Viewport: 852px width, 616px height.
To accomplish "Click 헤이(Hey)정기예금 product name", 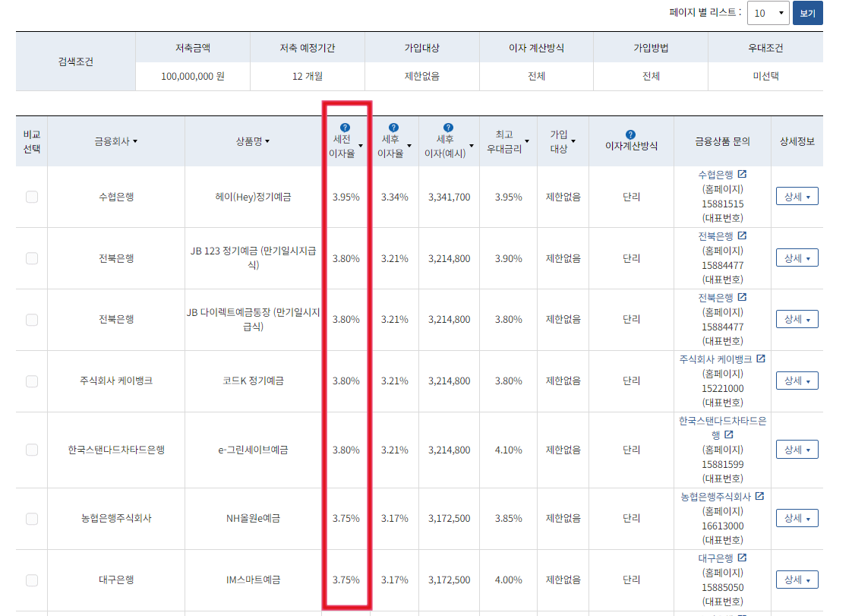I will coord(253,197).
